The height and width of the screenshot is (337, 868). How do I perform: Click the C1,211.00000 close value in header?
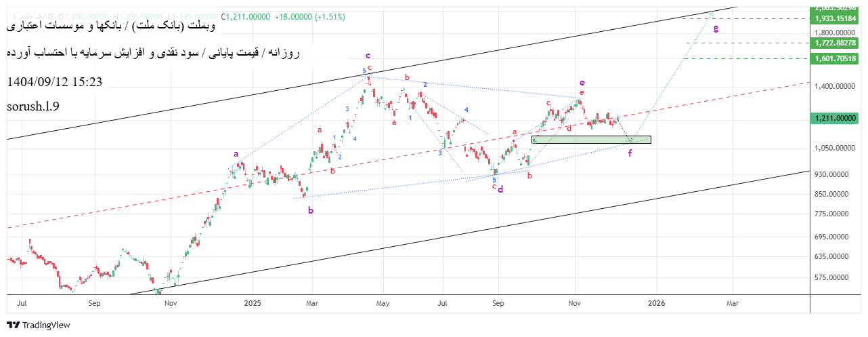pyautogui.click(x=246, y=16)
